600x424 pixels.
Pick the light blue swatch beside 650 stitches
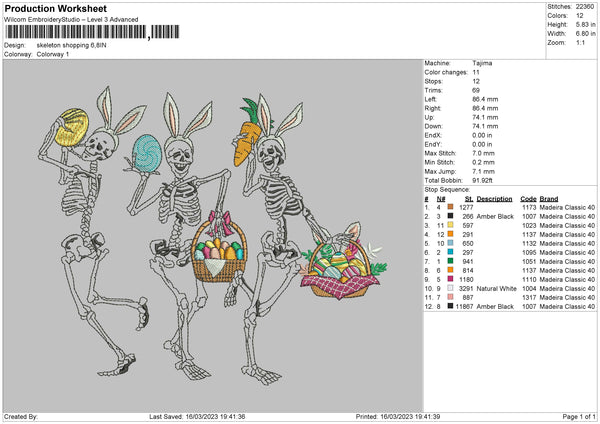[450, 243]
